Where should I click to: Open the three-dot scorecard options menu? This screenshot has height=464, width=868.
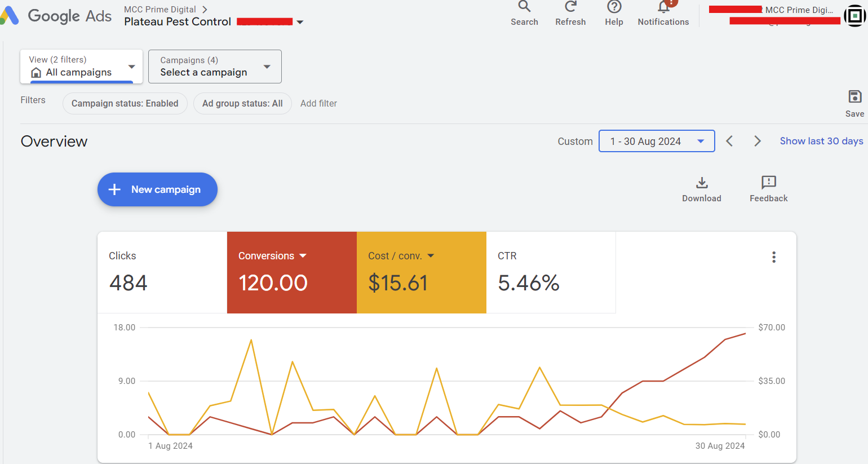(774, 257)
